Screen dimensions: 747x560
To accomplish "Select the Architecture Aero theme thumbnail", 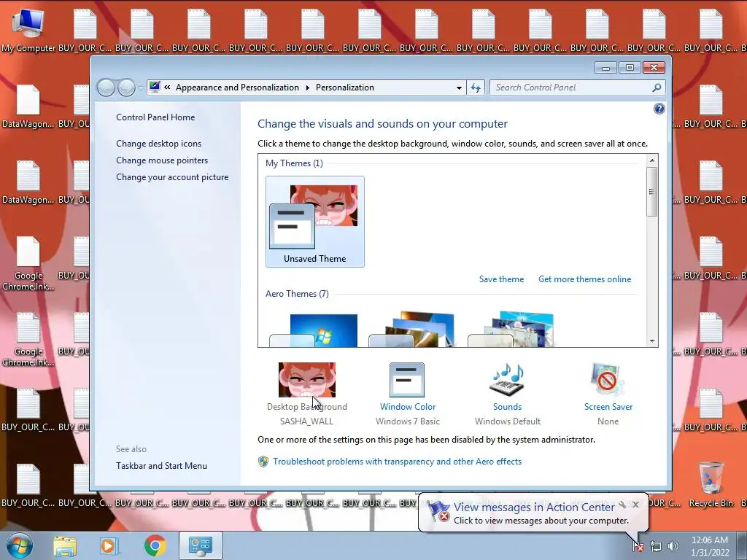I will (x=411, y=330).
